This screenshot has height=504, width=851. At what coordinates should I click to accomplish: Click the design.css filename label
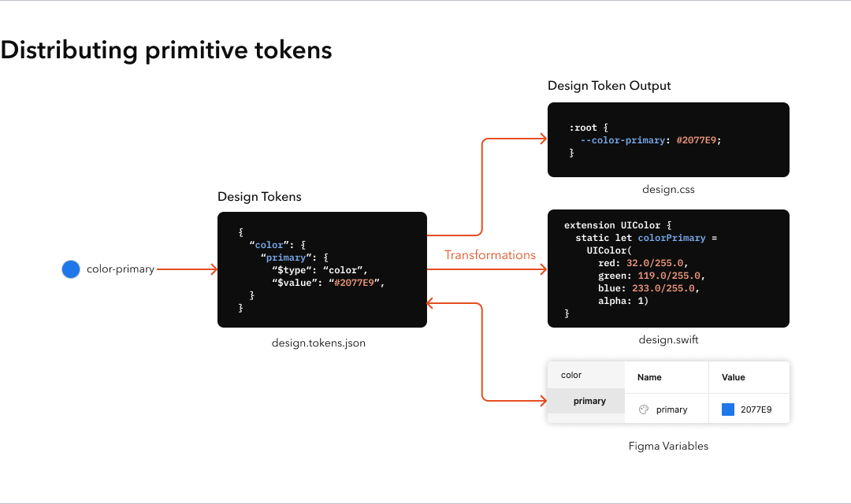pyautogui.click(x=668, y=189)
